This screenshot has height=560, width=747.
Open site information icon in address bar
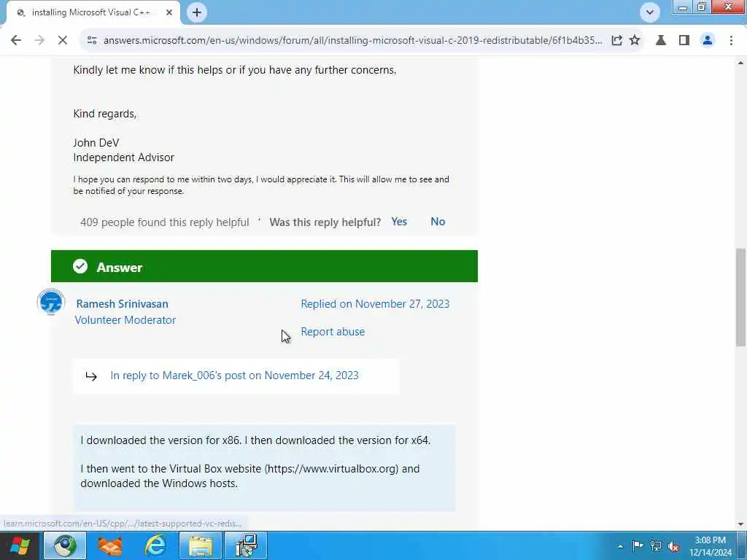click(92, 41)
